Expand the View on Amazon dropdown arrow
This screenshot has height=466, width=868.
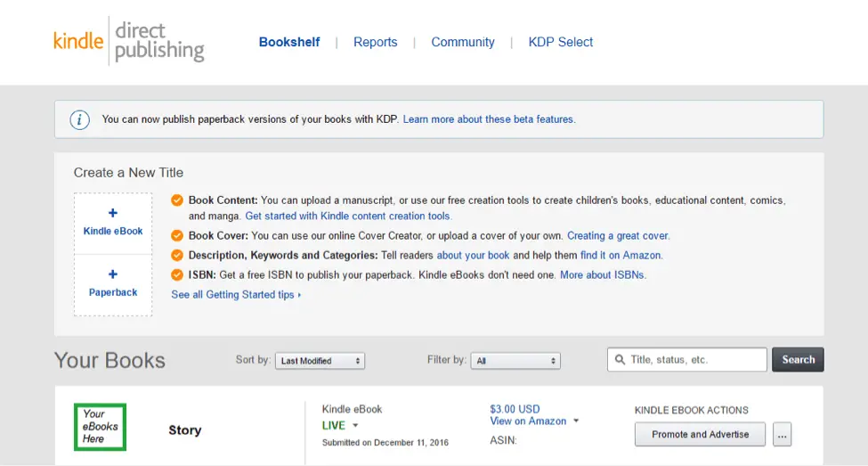[x=576, y=421]
